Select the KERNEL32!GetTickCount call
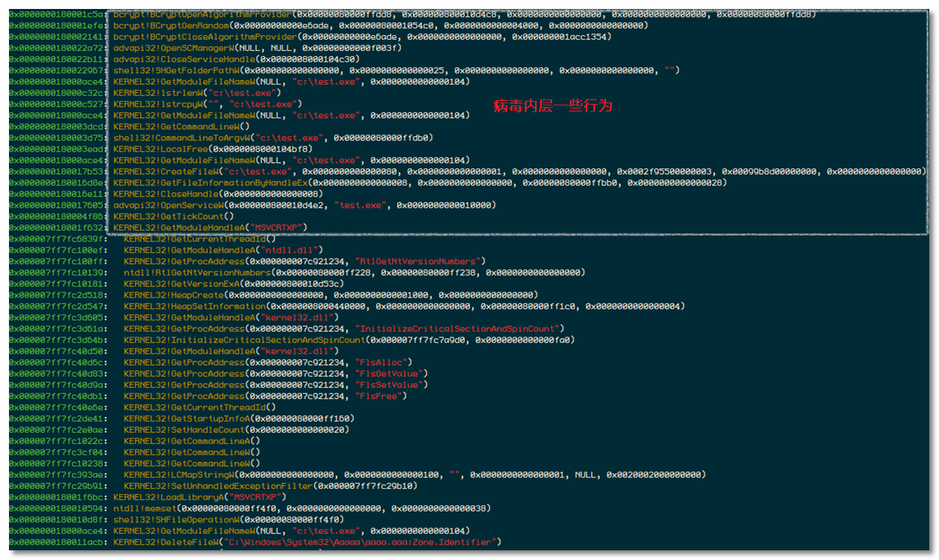The image size is (939, 560). (174, 216)
